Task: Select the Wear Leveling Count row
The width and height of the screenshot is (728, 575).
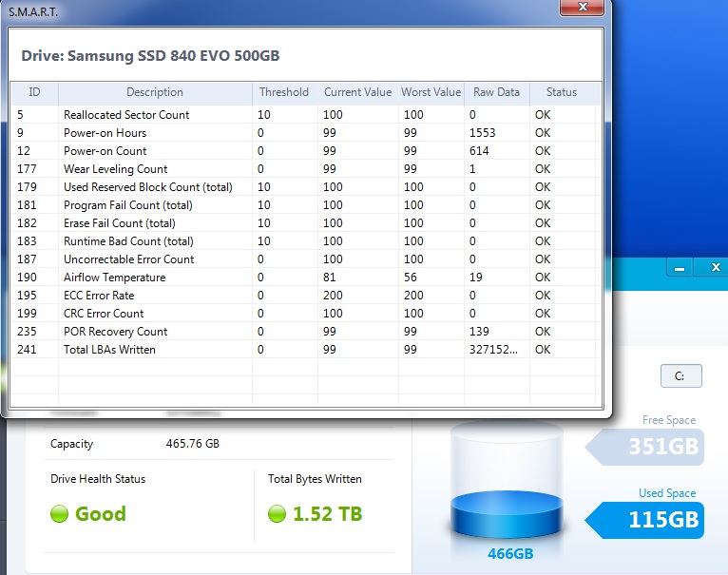Action: click(303, 169)
